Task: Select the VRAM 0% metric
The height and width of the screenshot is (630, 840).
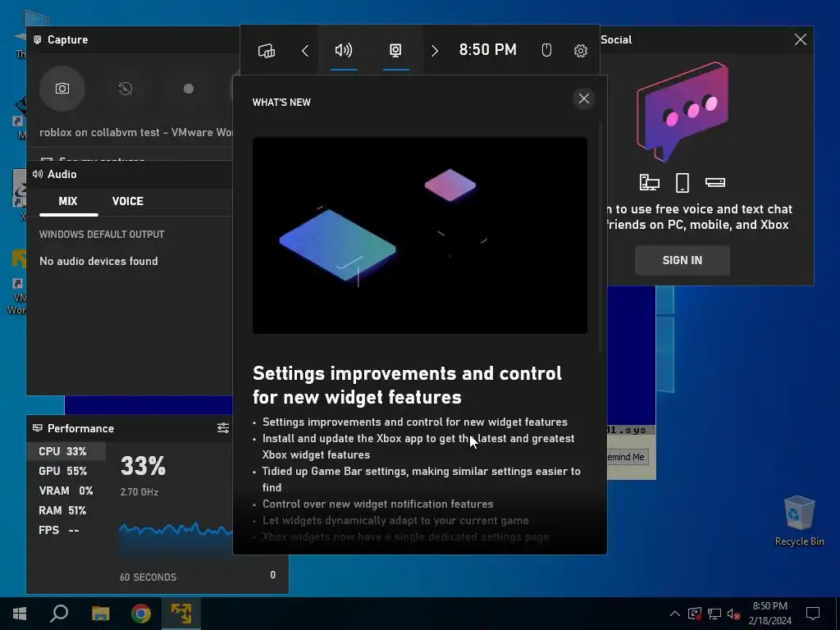Action: (x=66, y=491)
